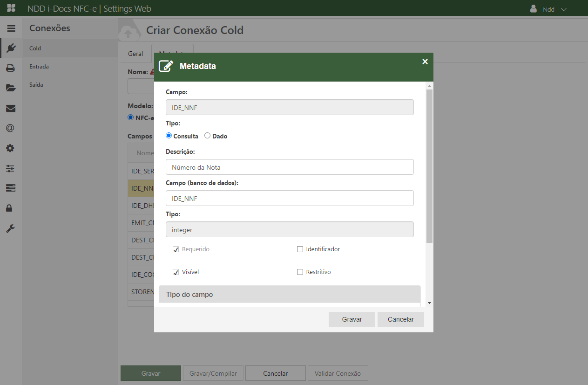Open the printer icon in sidebar
Viewport: 588px width, 385px height.
(11, 68)
